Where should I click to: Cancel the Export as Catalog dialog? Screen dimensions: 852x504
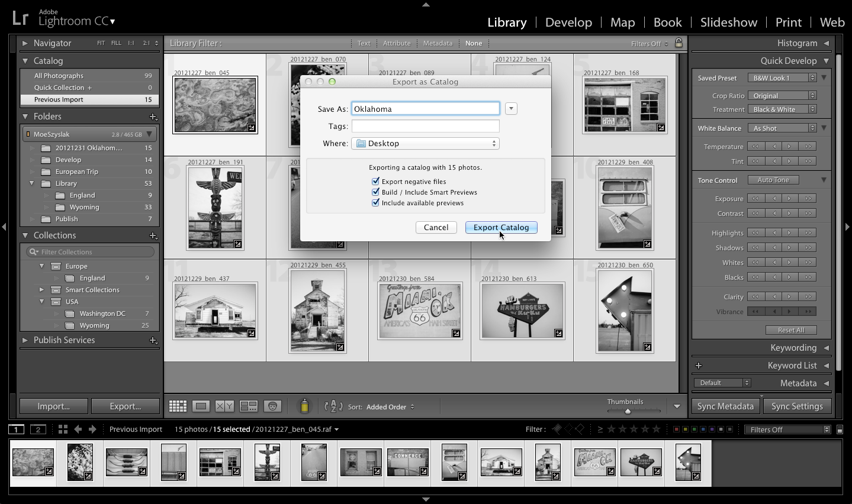(x=436, y=227)
